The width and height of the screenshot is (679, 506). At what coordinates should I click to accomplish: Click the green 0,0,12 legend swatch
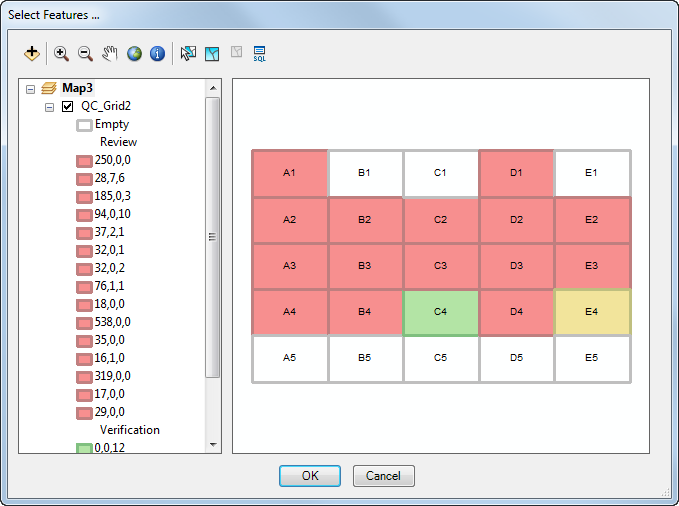tap(84, 448)
